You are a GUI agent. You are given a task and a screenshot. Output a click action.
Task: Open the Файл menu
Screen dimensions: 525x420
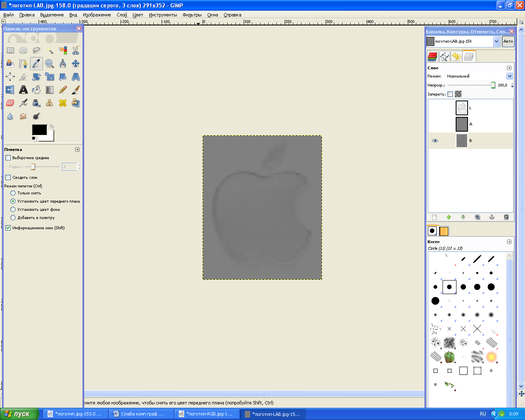(8, 15)
